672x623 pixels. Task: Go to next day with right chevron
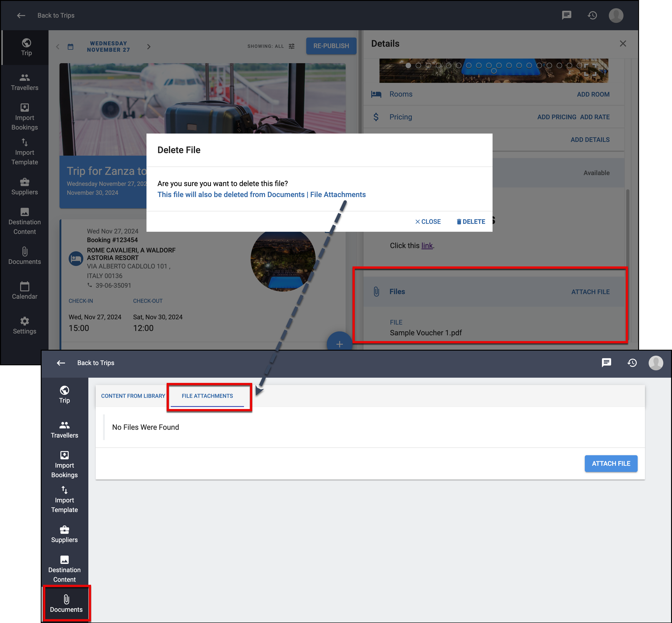pos(149,46)
